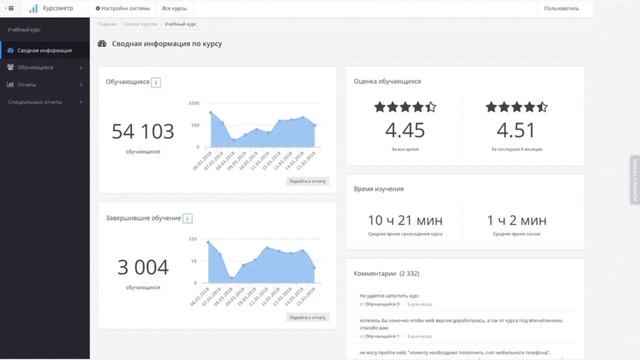Click the info icon next to Завершившие обучение
Image resolution: width=640 pixels, height=360 pixels.
pos(187,218)
